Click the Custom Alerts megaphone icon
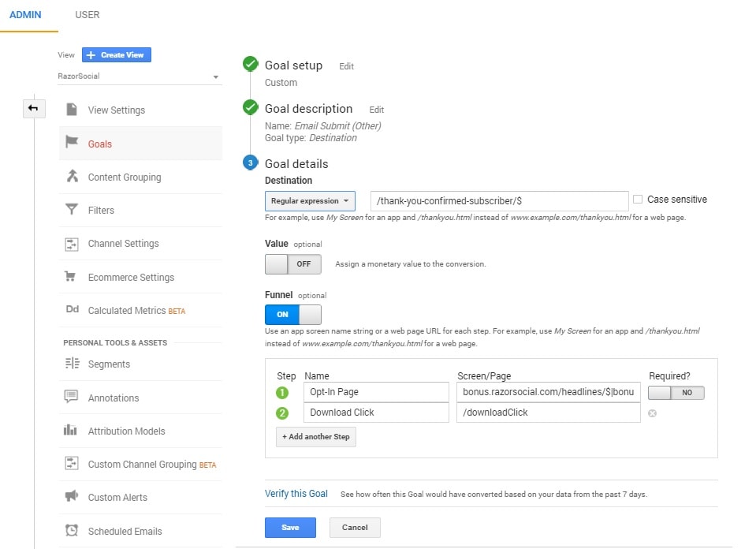 [72, 497]
